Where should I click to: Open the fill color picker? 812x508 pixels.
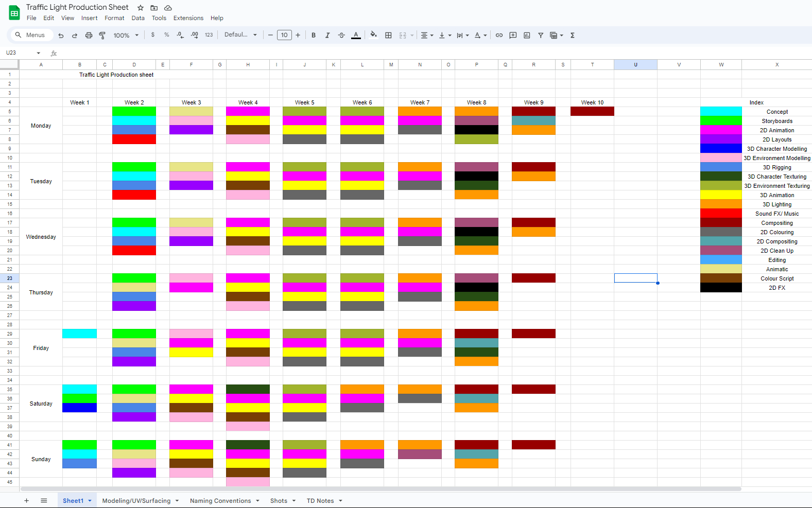click(374, 35)
